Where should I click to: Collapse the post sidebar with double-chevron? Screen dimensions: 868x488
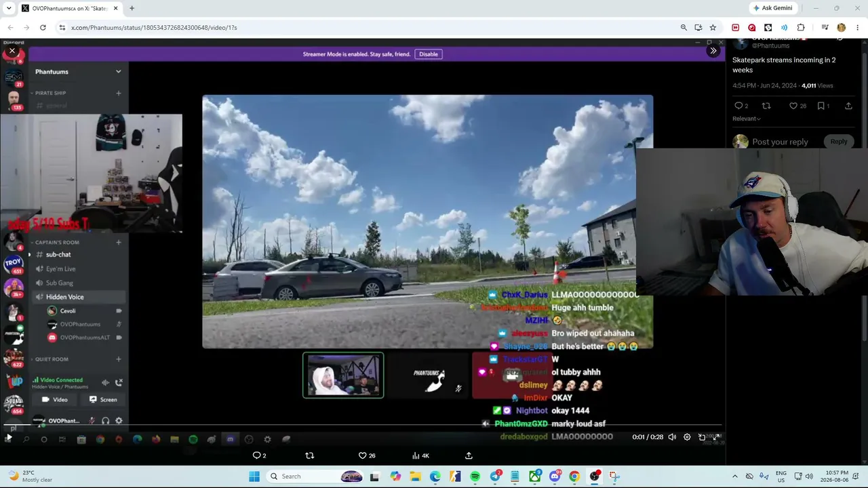[x=713, y=51]
